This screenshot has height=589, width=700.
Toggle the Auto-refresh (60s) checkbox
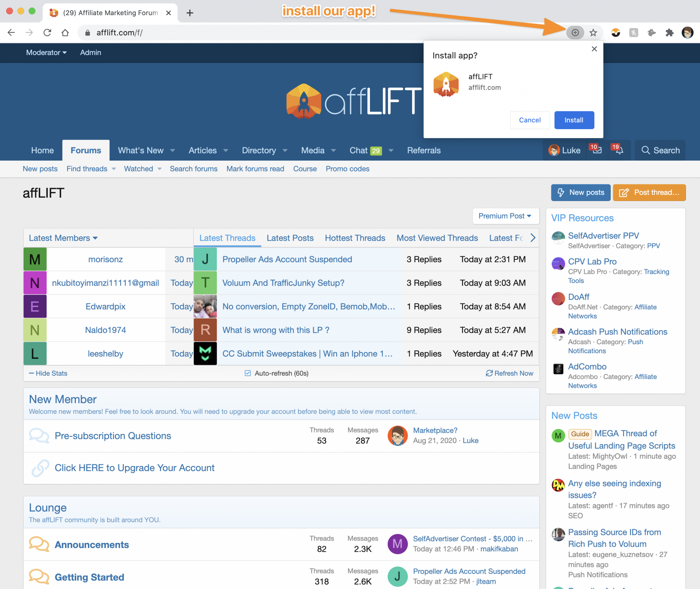pos(248,373)
